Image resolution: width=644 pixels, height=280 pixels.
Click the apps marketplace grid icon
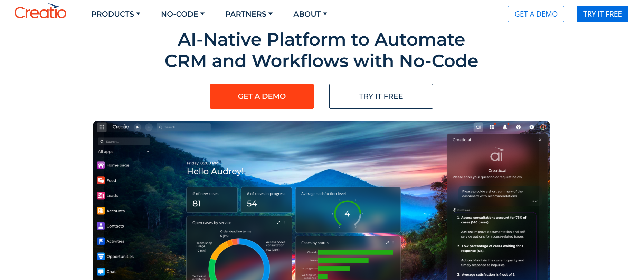[x=492, y=127]
